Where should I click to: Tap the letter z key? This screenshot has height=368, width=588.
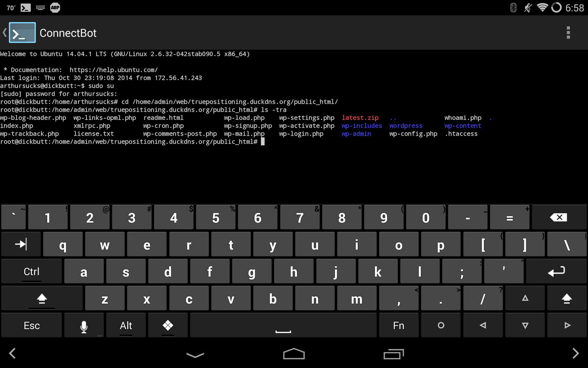pyautogui.click(x=105, y=298)
